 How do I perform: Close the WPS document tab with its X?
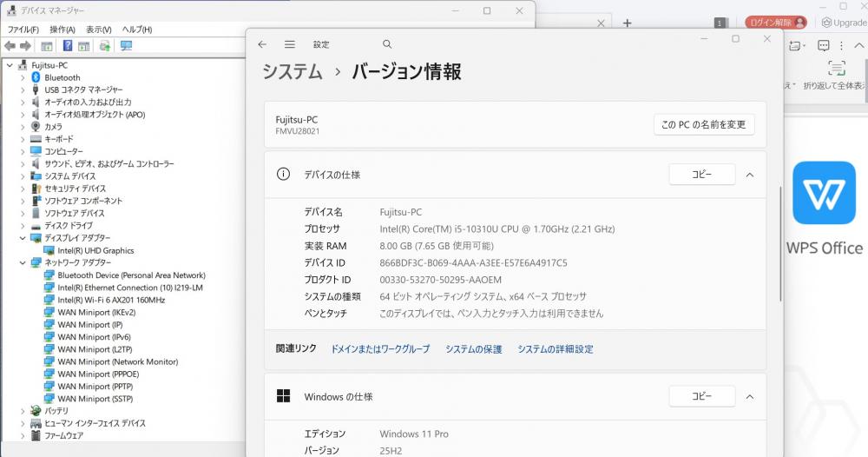[601, 23]
